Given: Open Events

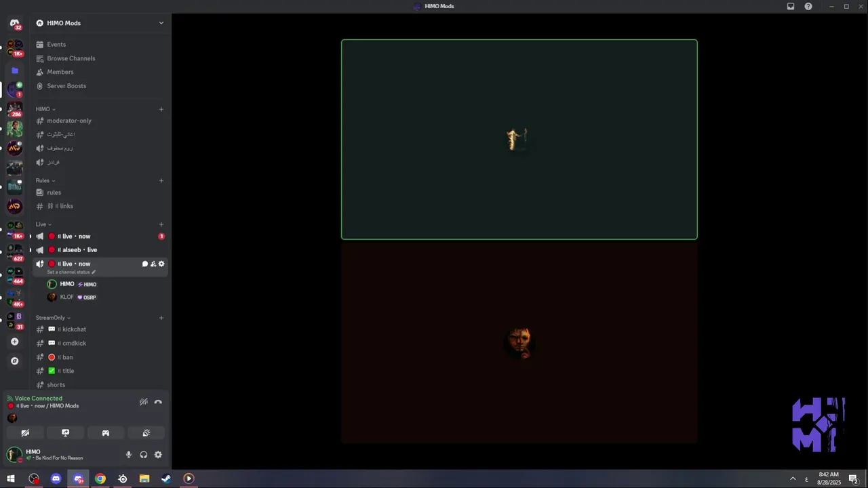Looking at the screenshot, I should (x=100, y=45).
